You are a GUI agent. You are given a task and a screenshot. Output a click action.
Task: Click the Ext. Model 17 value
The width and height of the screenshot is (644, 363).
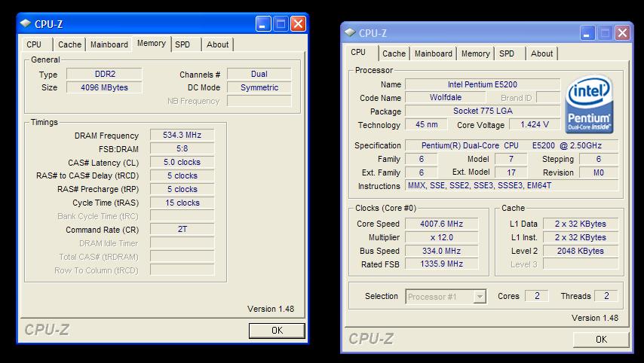pos(511,172)
